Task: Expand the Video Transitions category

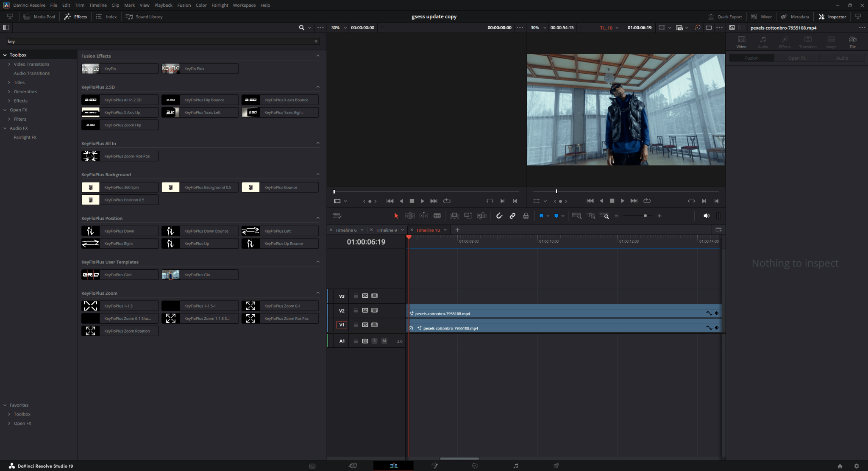Action: coord(10,64)
